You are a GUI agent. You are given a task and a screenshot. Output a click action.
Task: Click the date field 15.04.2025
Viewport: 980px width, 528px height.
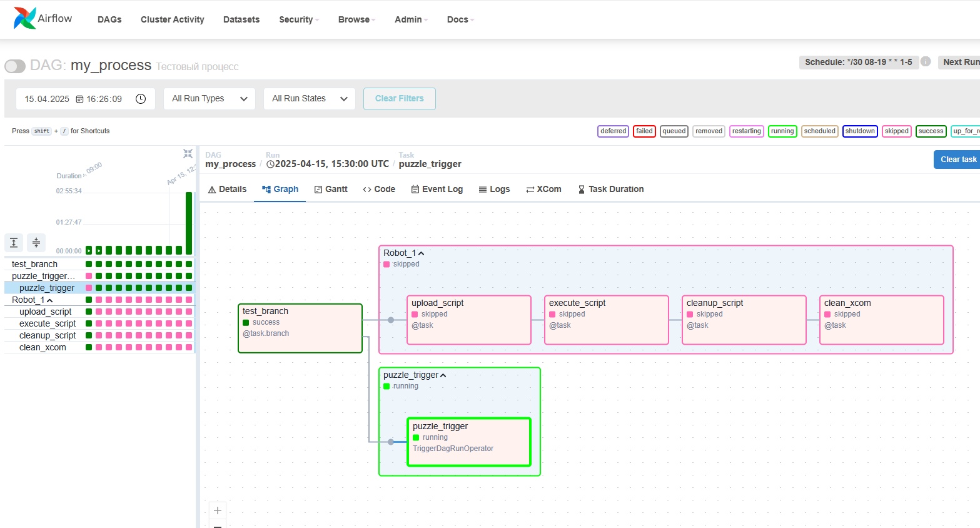click(x=47, y=99)
